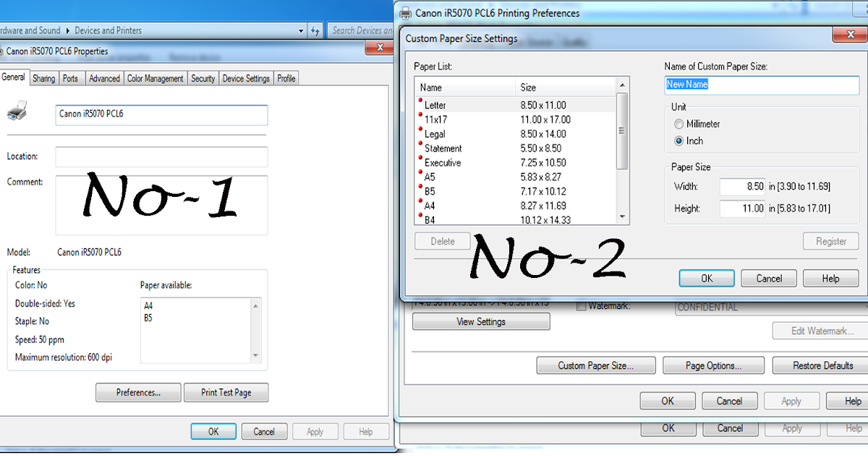Click Paper available list scroll down arrow
This screenshot has height=456, width=868.
point(255,355)
